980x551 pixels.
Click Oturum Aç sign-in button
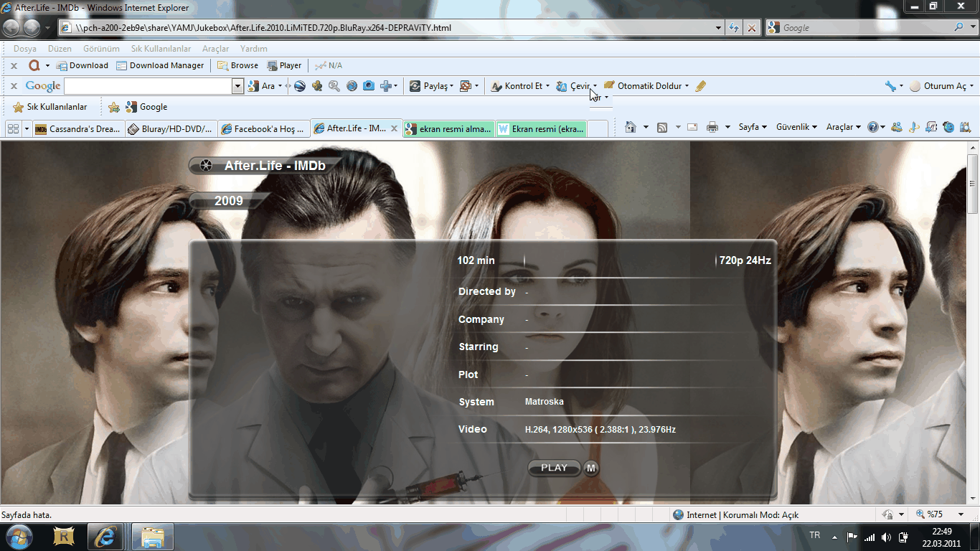942,86
